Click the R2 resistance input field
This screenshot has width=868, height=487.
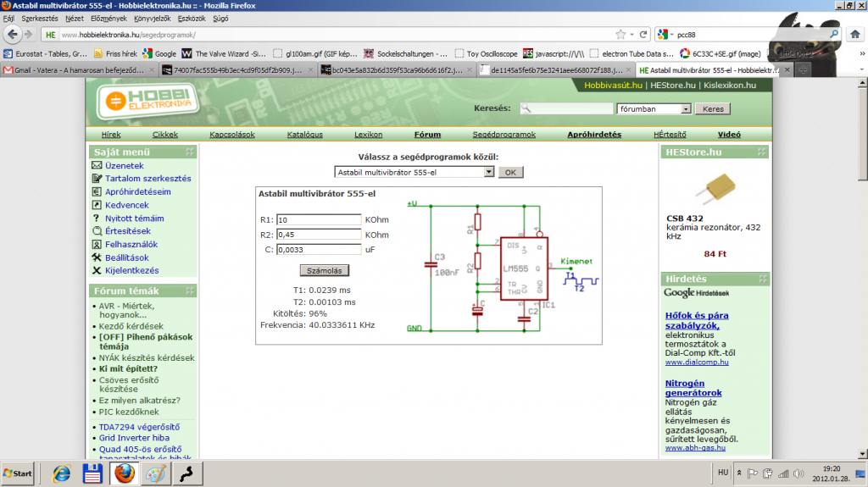319,235
